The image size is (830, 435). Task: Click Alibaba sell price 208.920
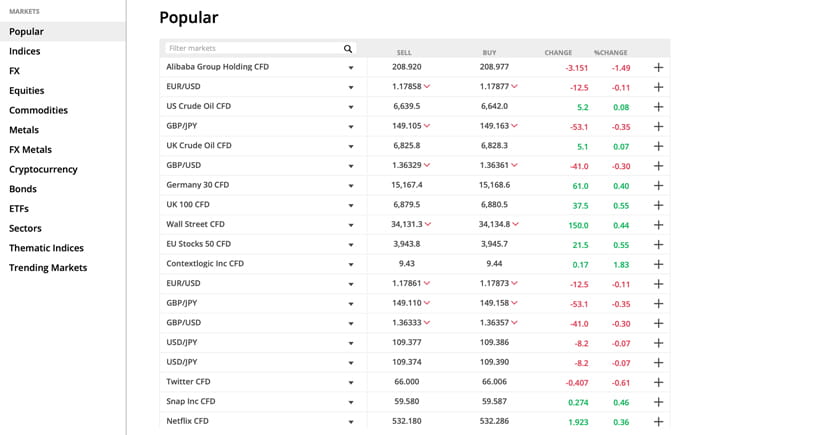pyautogui.click(x=407, y=67)
